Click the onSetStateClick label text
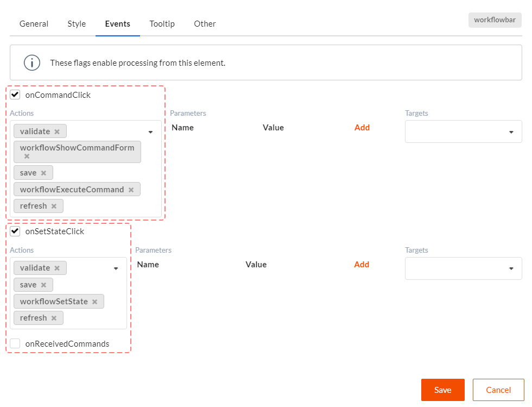Image resolution: width=532 pixels, height=407 pixels. point(55,231)
